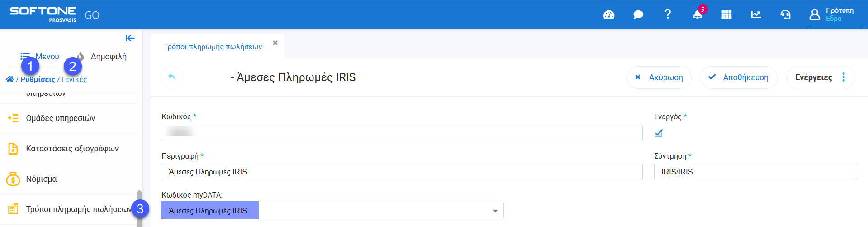The image size is (868, 227).
Task: Open Καταστάσεις αξιογράφων menu item
Action: pos(72,149)
